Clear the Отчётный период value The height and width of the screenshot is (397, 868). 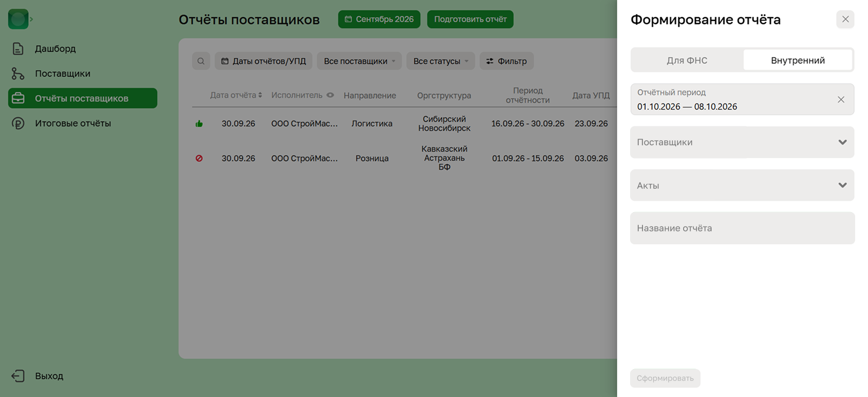841,100
